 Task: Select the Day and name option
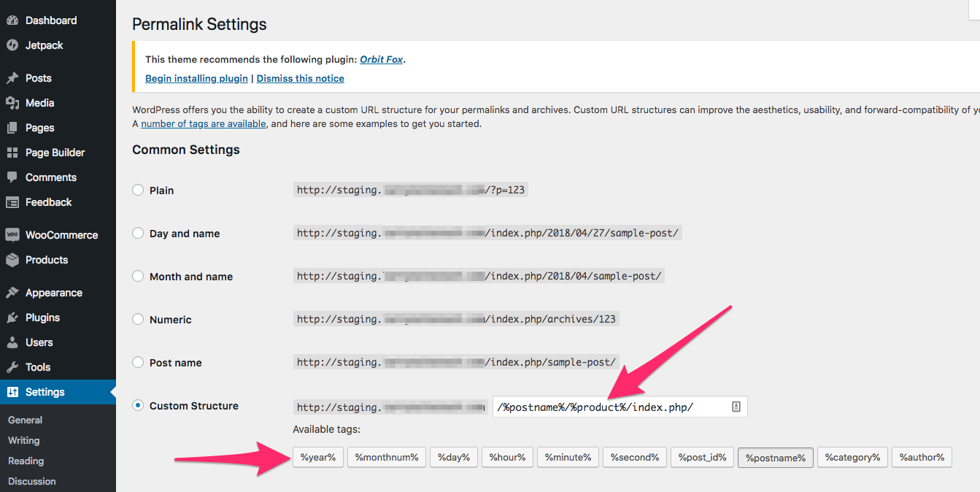pyautogui.click(x=138, y=234)
